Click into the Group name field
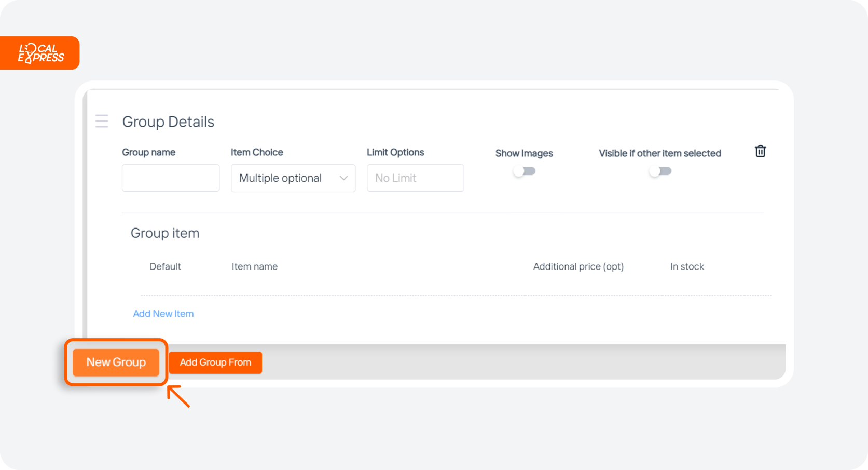Image resolution: width=868 pixels, height=470 pixels. [170, 178]
